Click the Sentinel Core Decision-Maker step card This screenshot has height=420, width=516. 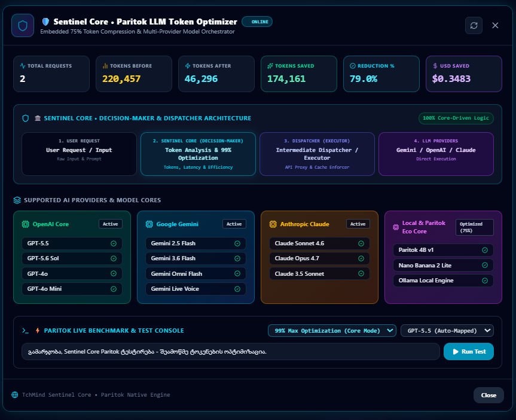(198, 154)
